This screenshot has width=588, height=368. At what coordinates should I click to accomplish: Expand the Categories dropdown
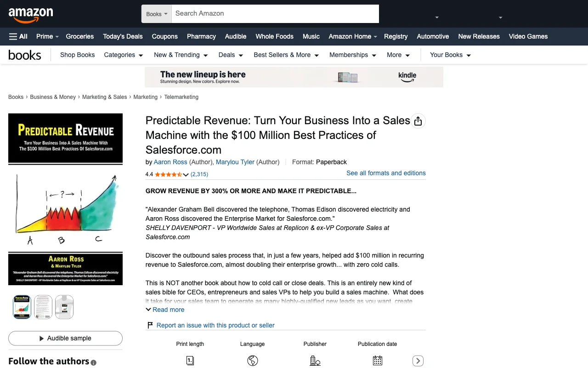(x=124, y=55)
